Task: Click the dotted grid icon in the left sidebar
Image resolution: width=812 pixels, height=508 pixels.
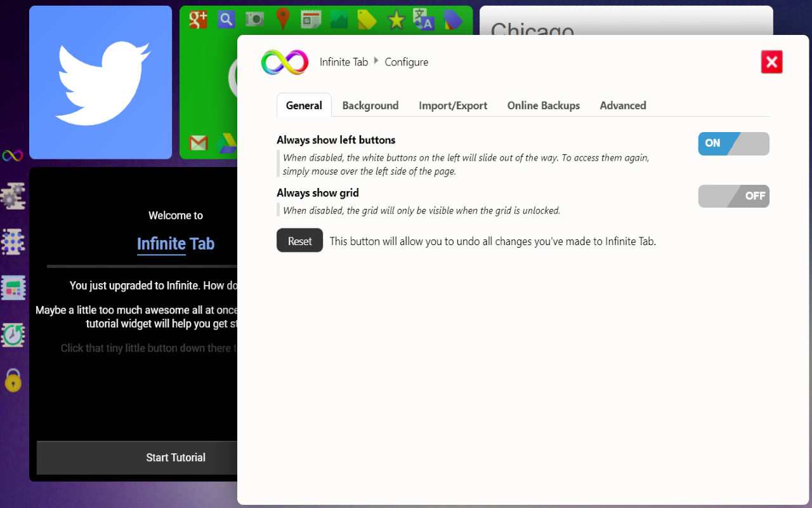Action: click(13, 242)
